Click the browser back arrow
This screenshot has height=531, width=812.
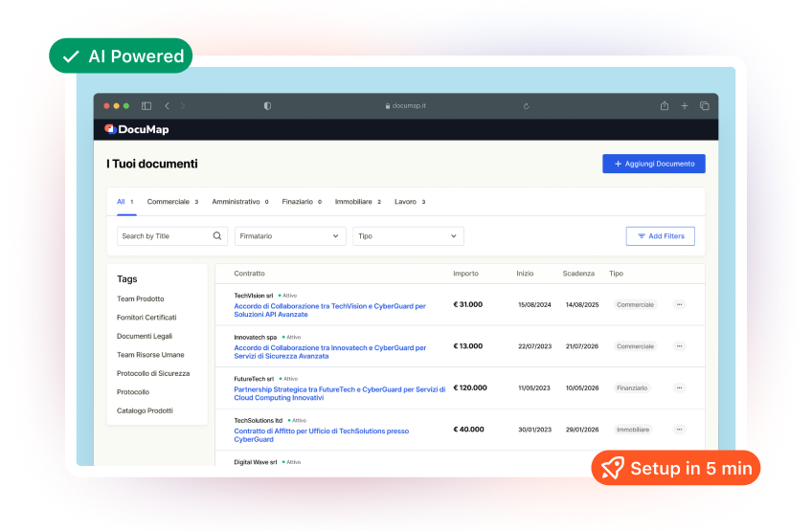point(167,106)
